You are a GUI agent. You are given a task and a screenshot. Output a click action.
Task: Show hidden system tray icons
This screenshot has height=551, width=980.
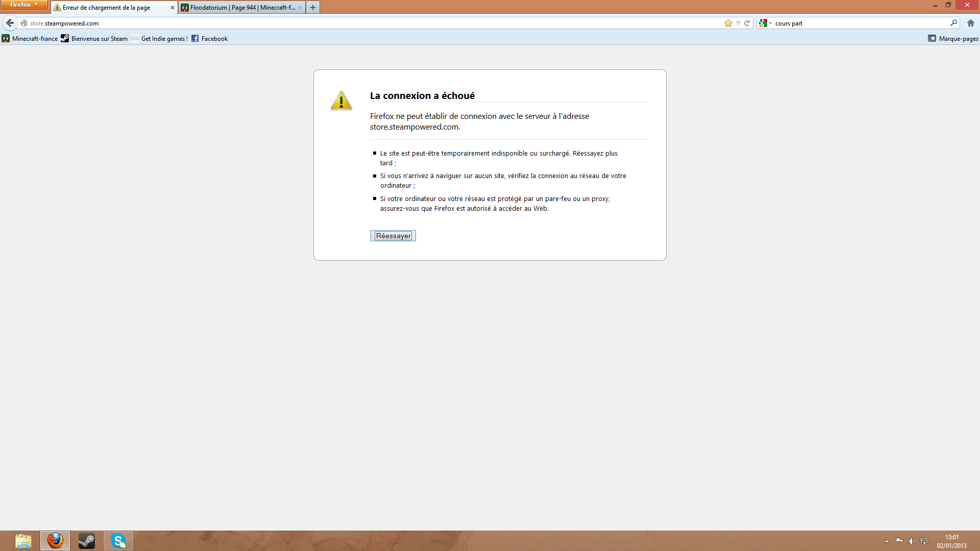point(887,541)
